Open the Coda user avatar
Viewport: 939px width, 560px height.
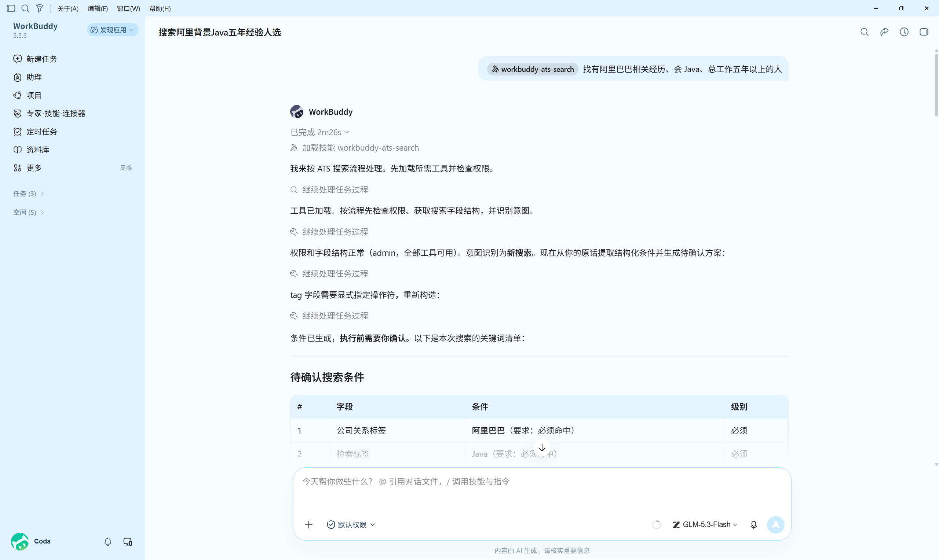pos(20,542)
